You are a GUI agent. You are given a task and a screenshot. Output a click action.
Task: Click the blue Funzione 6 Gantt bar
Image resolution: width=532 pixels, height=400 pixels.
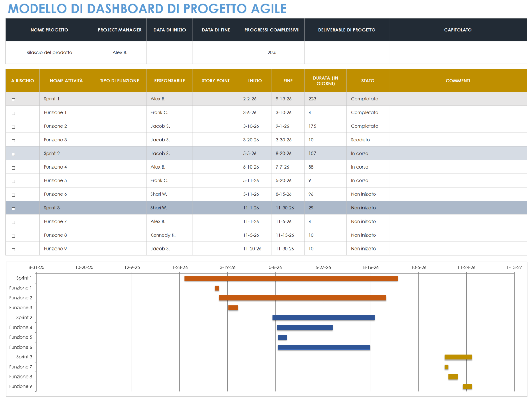(x=324, y=347)
